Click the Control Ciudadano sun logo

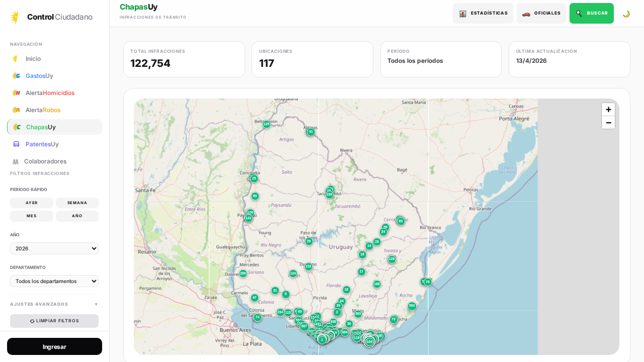[x=15, y=17]
